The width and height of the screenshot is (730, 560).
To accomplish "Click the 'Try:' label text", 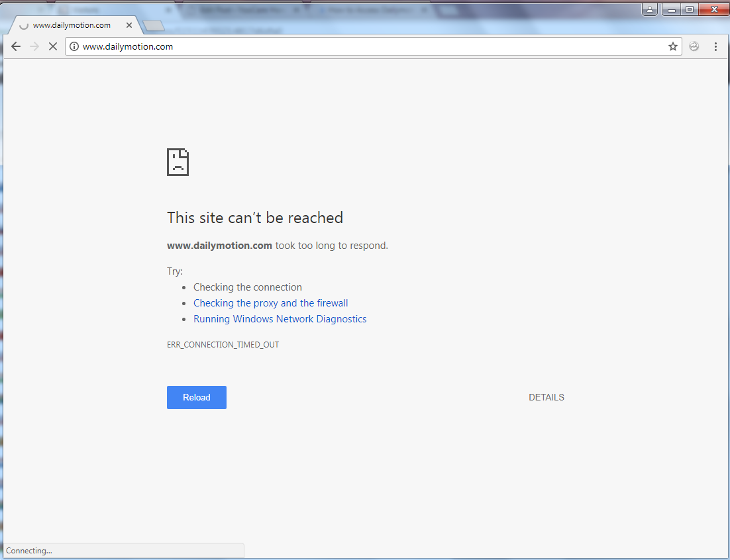I will point(175,271).
